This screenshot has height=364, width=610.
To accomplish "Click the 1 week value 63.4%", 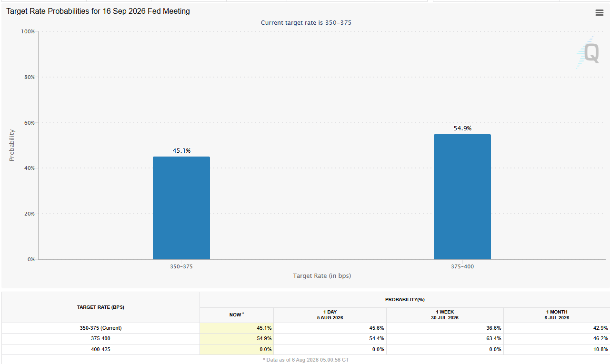I will tap(494, 339).
